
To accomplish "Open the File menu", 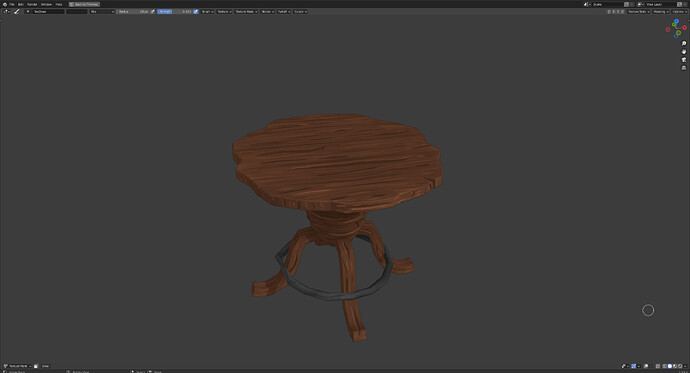I will coord(12,4).
